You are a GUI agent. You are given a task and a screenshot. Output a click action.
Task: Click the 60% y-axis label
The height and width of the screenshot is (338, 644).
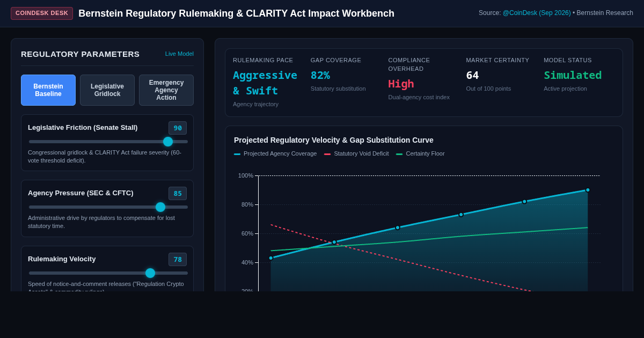[247, 233]
